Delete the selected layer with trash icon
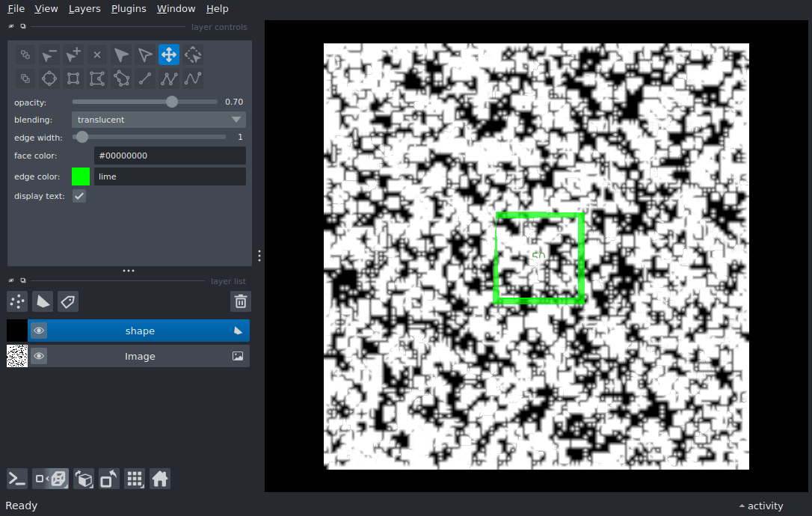Screen dimensions: 812x516 click(240, 301)
